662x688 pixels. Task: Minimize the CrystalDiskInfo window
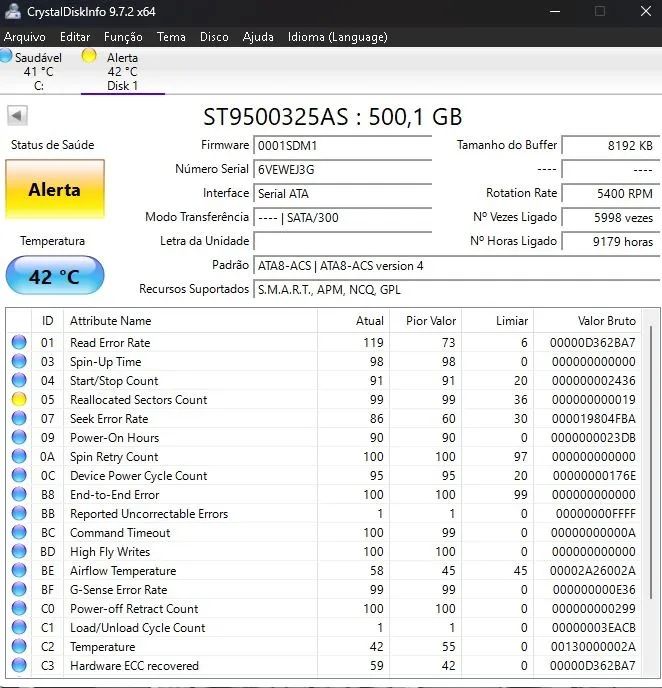click(555, 11)
